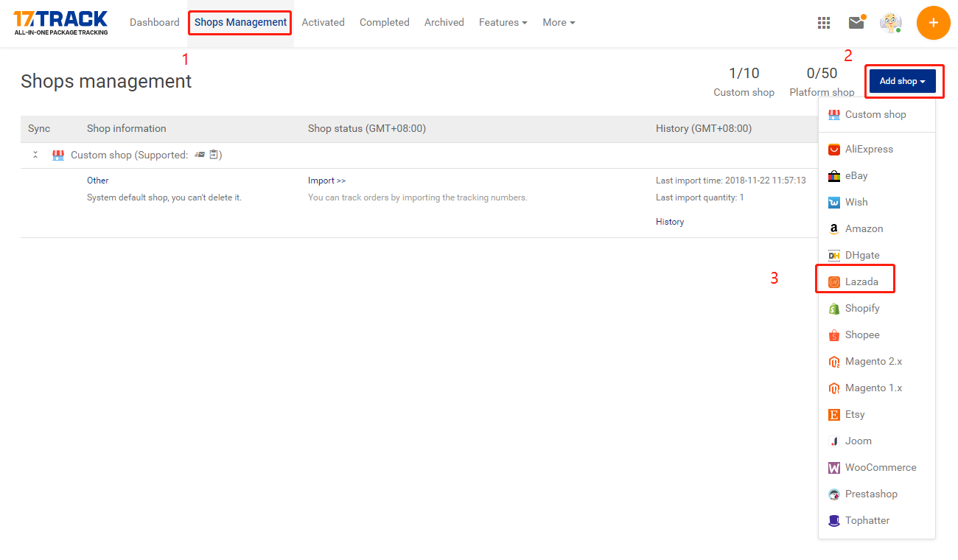Select Custom shop menu entry

[x=875, y=114]
